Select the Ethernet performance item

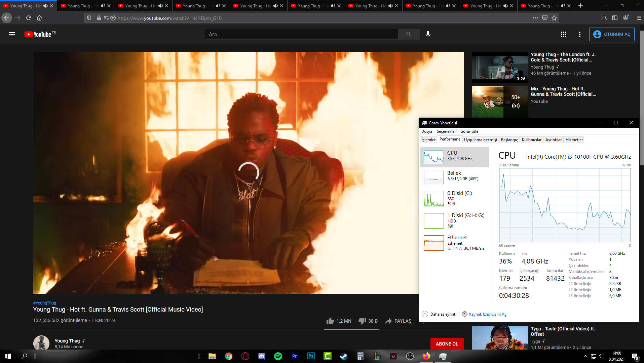point(455,243)
